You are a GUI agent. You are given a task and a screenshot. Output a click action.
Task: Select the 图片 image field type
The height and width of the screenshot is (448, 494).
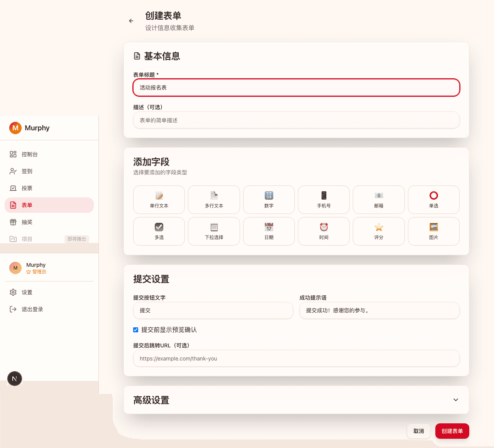coord(433,231)
